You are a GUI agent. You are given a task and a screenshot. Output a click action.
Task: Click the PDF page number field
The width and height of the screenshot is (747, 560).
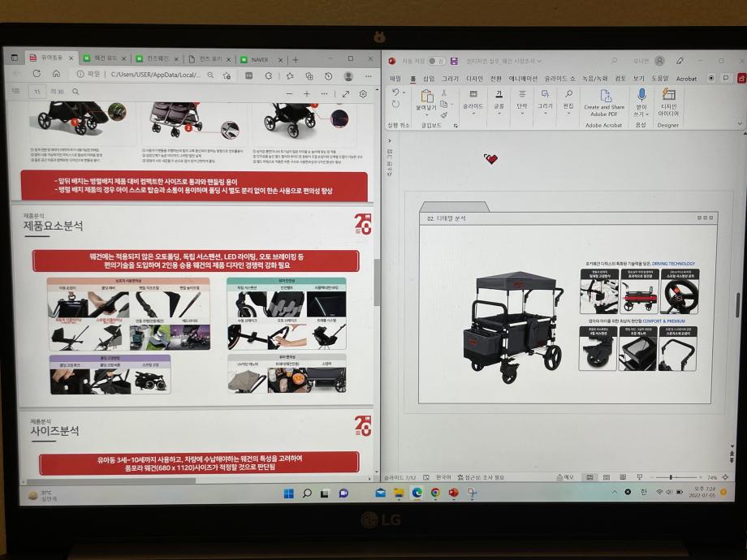point(37,93)
